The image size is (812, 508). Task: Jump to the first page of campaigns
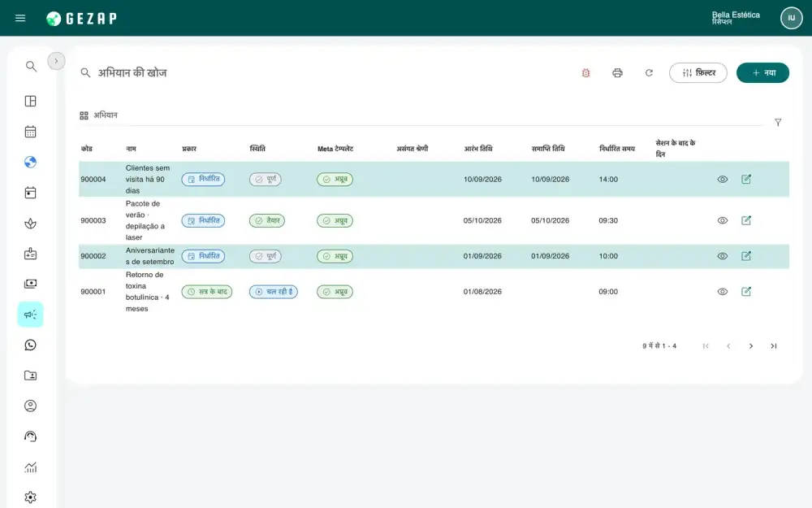(706, 346)
